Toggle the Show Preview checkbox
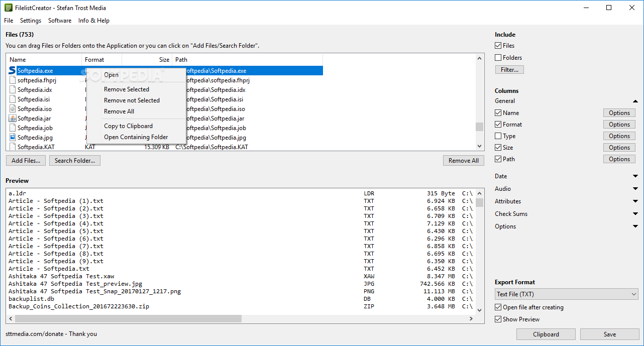 pyautogui.click(x=498, y=319)
